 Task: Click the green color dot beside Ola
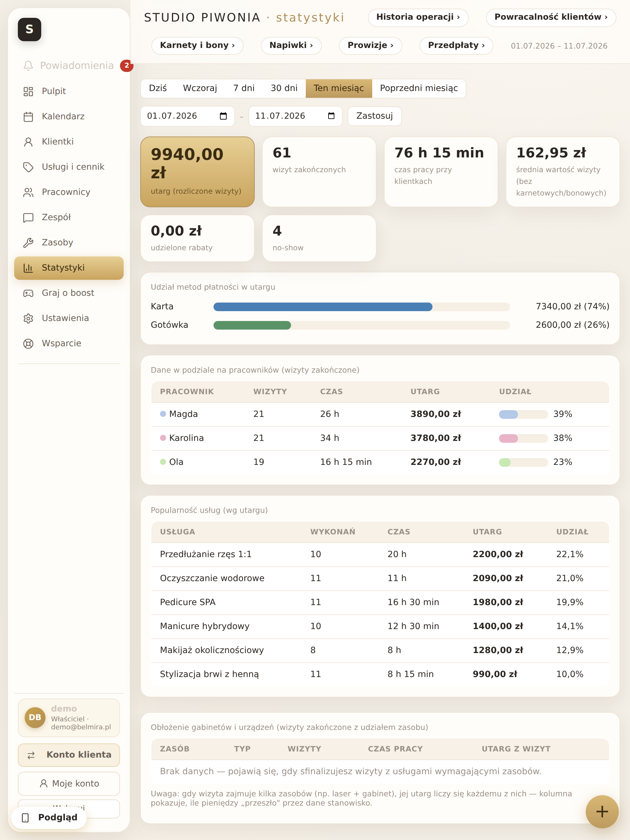(x=163, y=462)
